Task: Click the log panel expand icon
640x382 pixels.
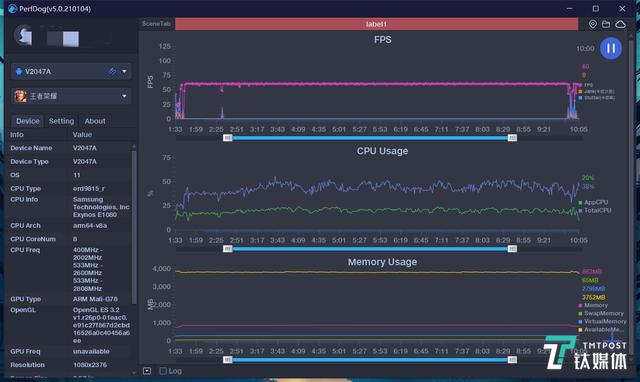Action: [147, 371]
